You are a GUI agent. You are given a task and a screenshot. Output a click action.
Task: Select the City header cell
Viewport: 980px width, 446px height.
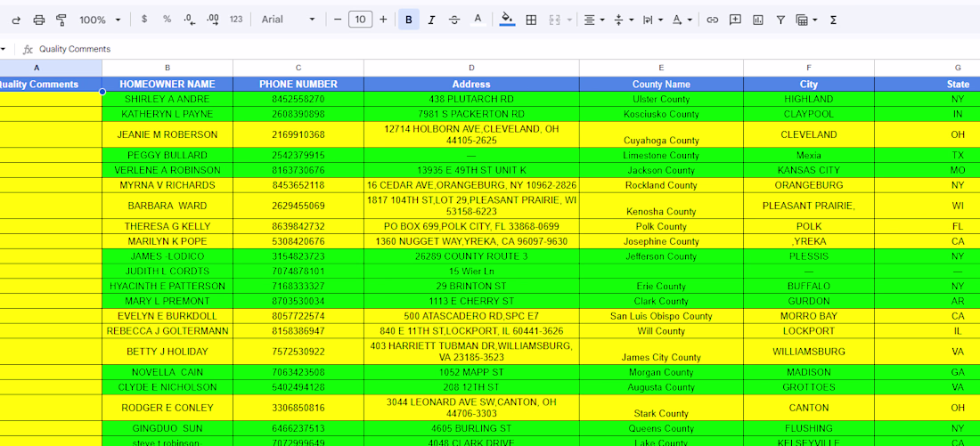pos(809,84)
